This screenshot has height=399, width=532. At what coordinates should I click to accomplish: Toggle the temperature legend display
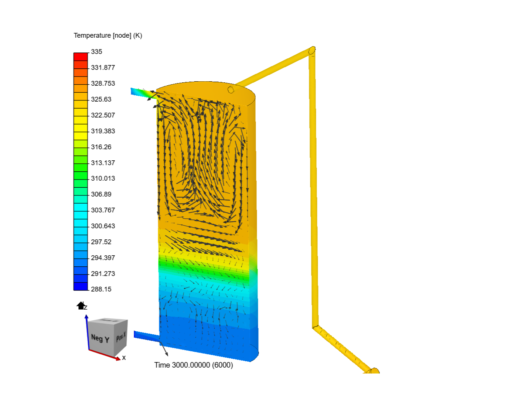[81, 170]
